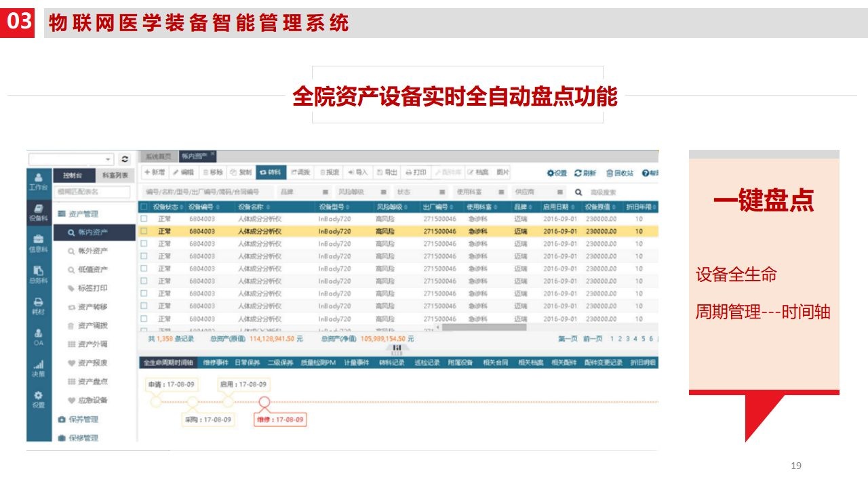Click the 新增 add toolbar button
Viewport: 868px width, 488px height.
click(154, 173)
